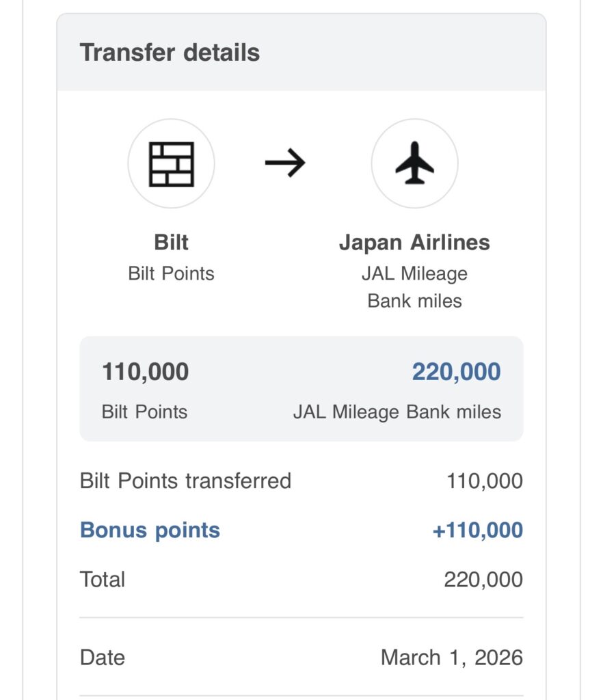Click the Bilt Points transferred row label
This screenshot has width=603, height=700.
185,481
